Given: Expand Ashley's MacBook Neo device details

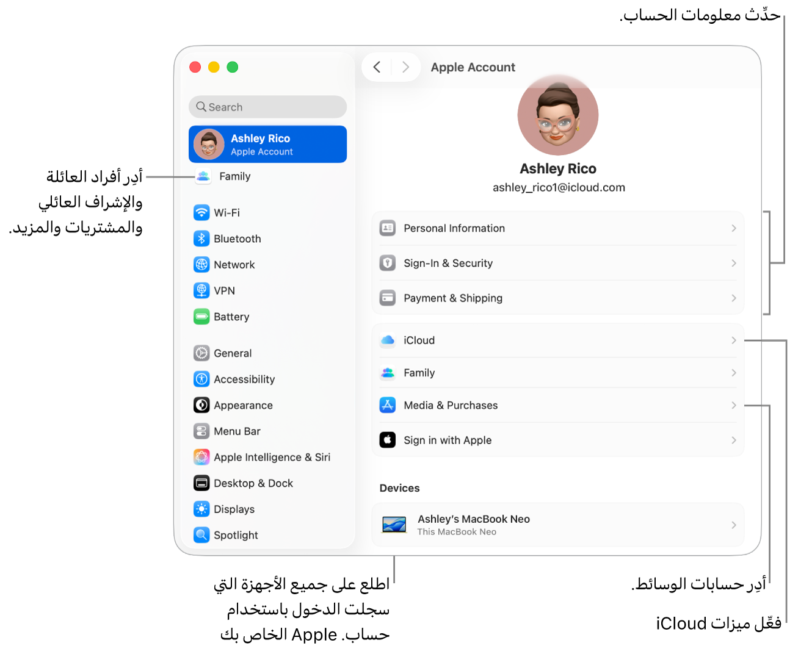Looking at the screenshot, I should 733,524.
